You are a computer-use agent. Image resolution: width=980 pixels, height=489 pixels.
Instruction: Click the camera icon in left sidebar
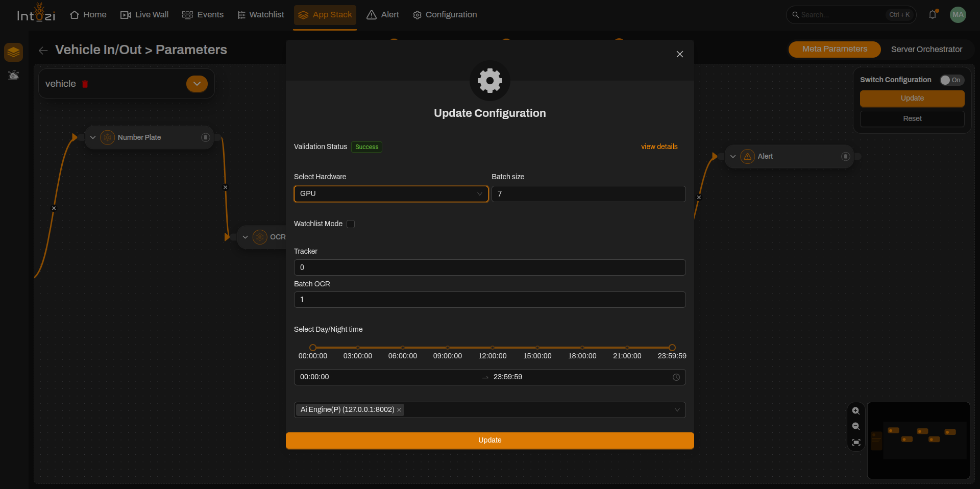[14, 76]
